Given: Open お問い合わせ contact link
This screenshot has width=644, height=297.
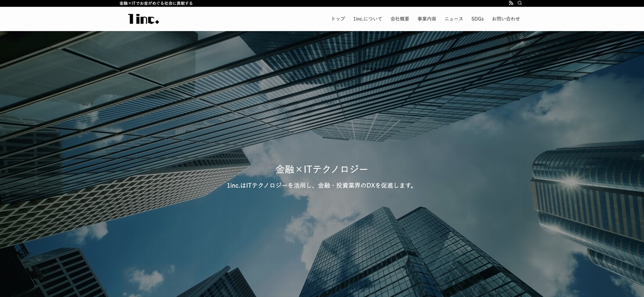Looking at the screenshot, I should pos(506,19).
